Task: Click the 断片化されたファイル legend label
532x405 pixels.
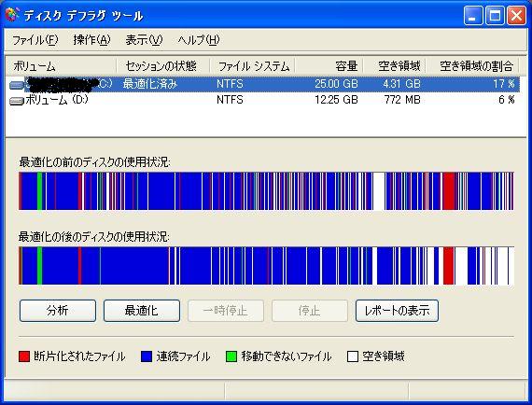Action: coord(79,356)
